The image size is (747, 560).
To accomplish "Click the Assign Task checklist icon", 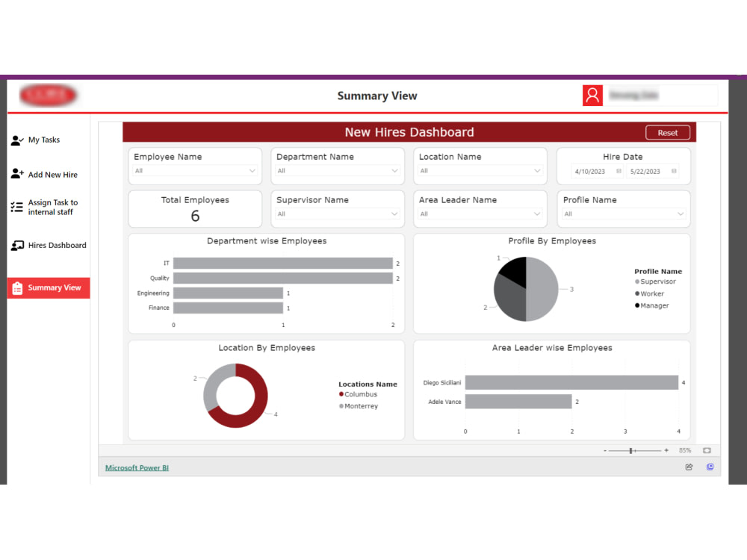I will pos(16,207).
